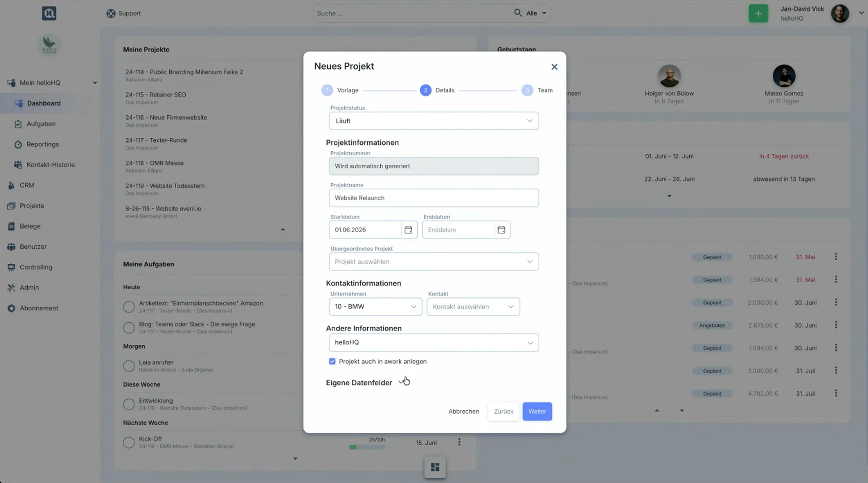The width and height of the screenshot is (868, 483).
Task: Click the Benutzer sidebar icon
Action: click(11, 247)
